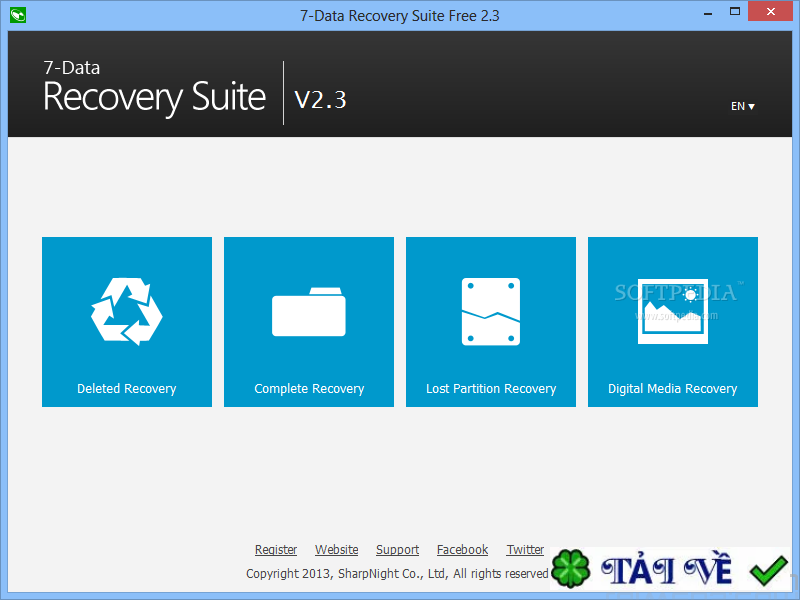Open the Support page
The height and width of the screenshot is (600, 800).
pos(397,549)
